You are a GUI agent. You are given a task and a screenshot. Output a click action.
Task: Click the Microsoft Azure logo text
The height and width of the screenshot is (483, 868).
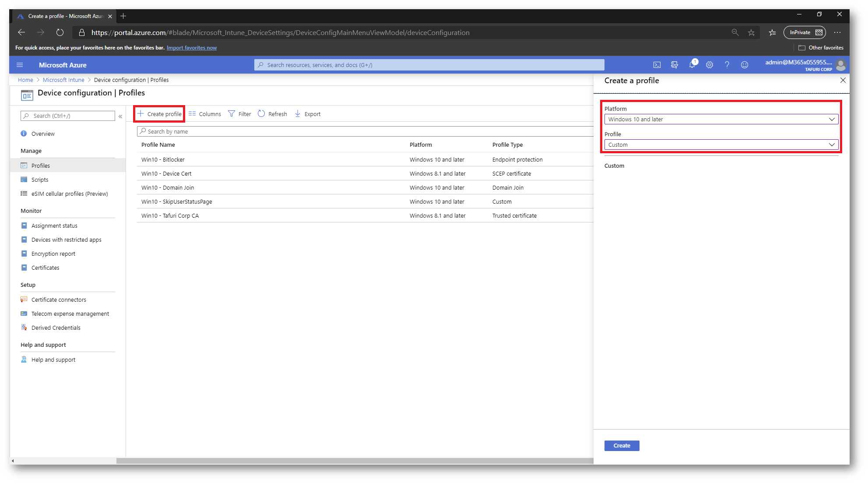pyautogui.click(x=63, y=65)
